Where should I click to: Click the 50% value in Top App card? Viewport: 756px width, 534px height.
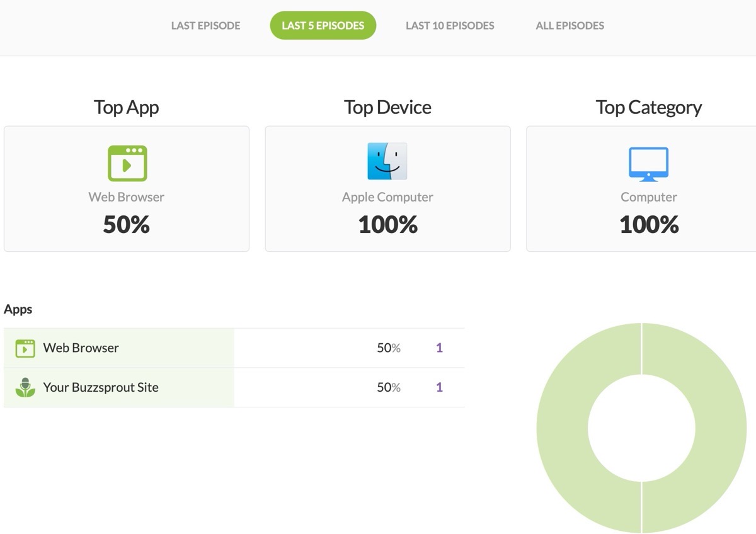click(x=127, y=224)
